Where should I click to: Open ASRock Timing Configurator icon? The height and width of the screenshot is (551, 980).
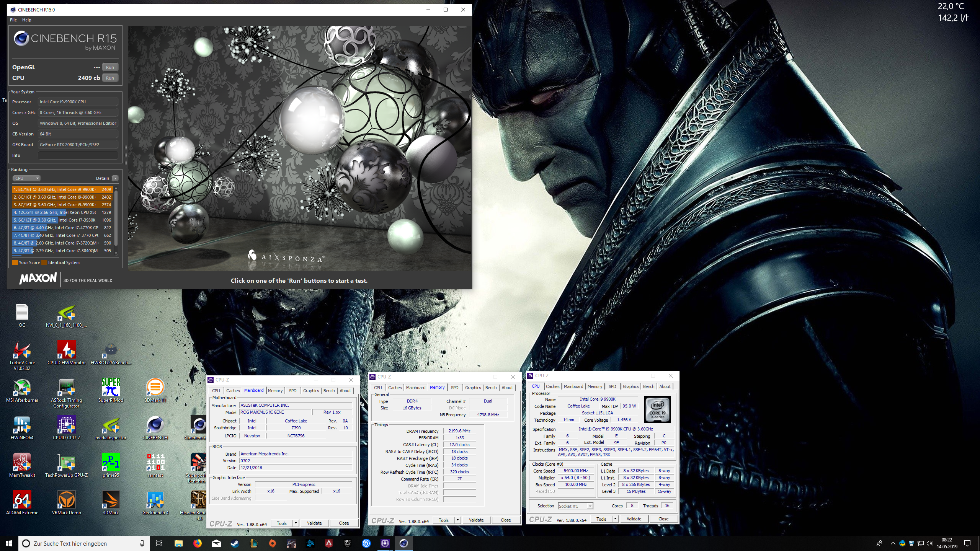point(66,393)
